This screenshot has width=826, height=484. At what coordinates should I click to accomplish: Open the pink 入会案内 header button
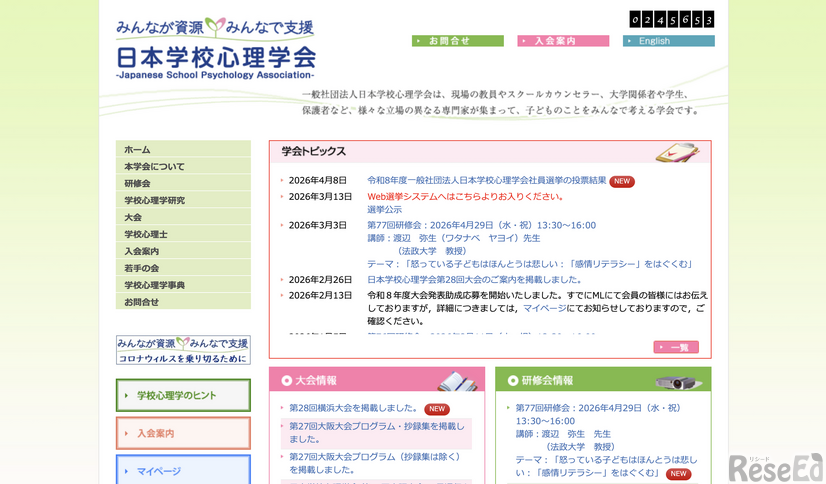[x=563, y=41]
